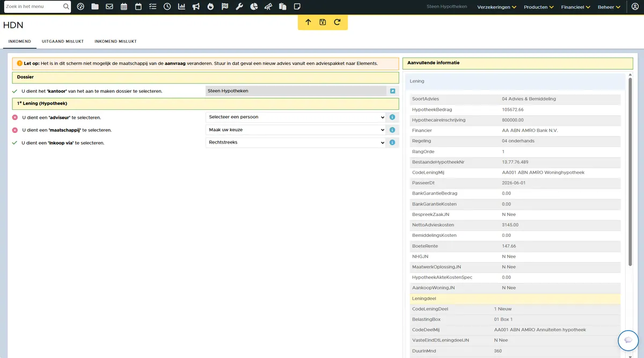Switch to the Inkomend mislukt tab
644x358 pixels.
click(115, 41)
